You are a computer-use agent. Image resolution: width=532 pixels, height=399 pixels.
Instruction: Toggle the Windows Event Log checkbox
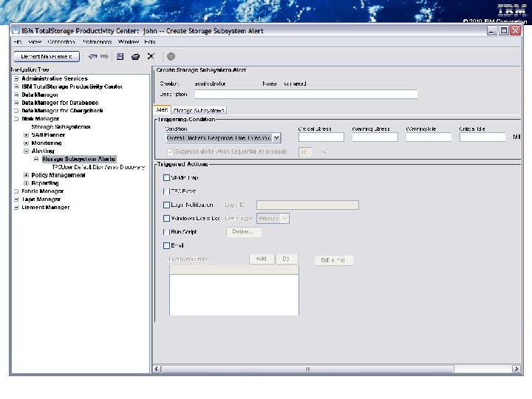click(x=166, y=219)
